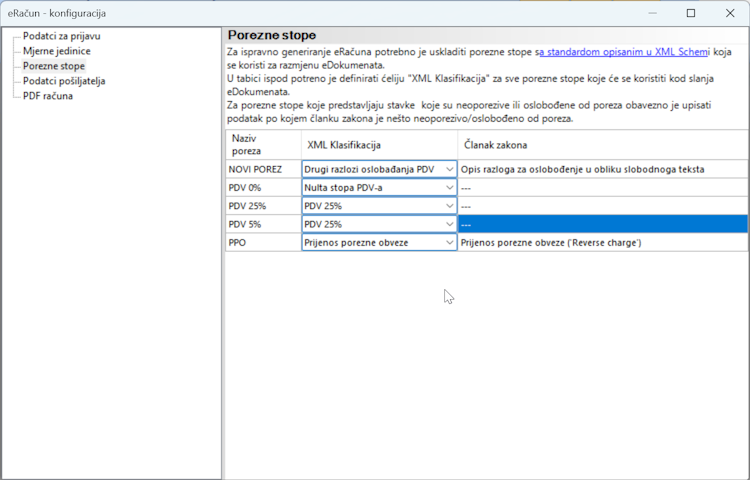
Task: Click the 'Članak zakona' cell for NOVI POREZ
Action: point(602,170)
